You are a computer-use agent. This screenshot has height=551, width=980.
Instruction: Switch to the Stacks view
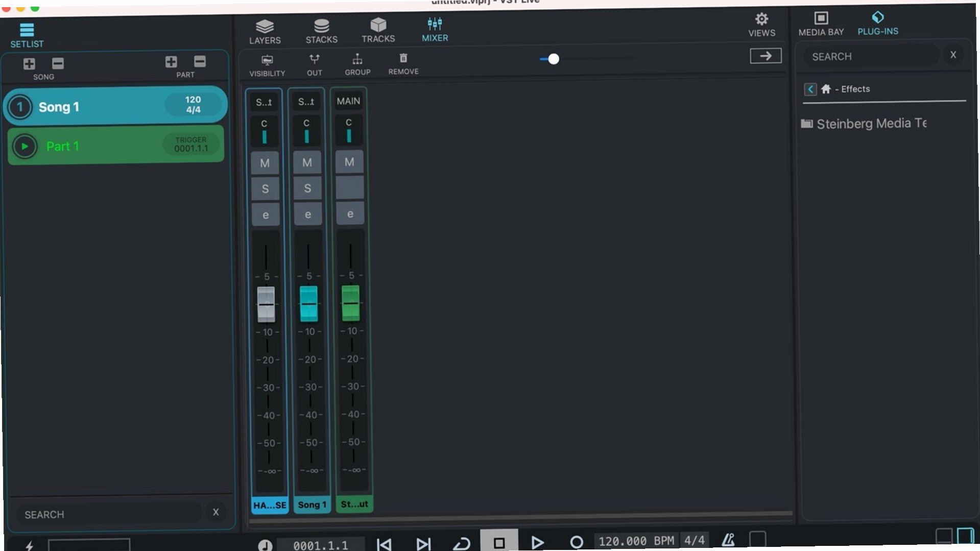tap(321, 31)
